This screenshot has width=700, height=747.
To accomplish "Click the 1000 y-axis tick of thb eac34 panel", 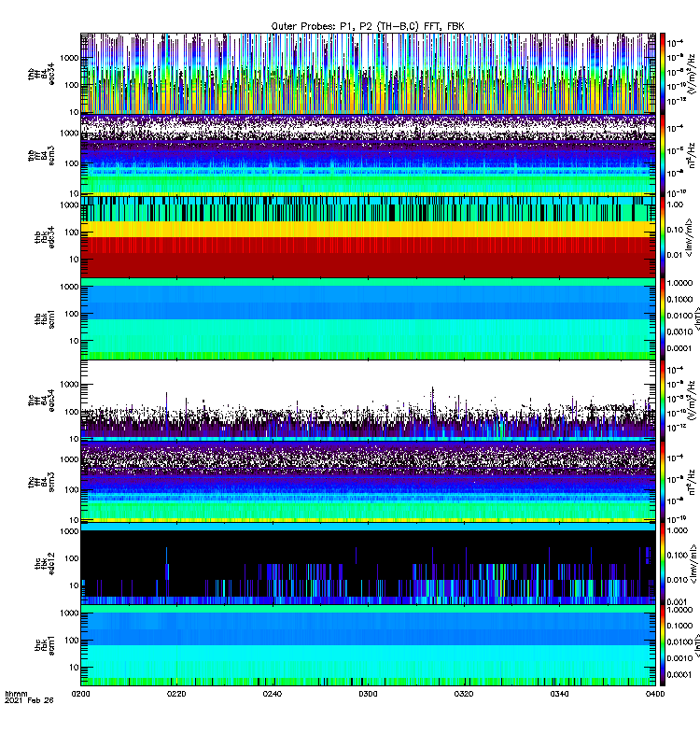I will pyautogui.click(x=69, y=58).
